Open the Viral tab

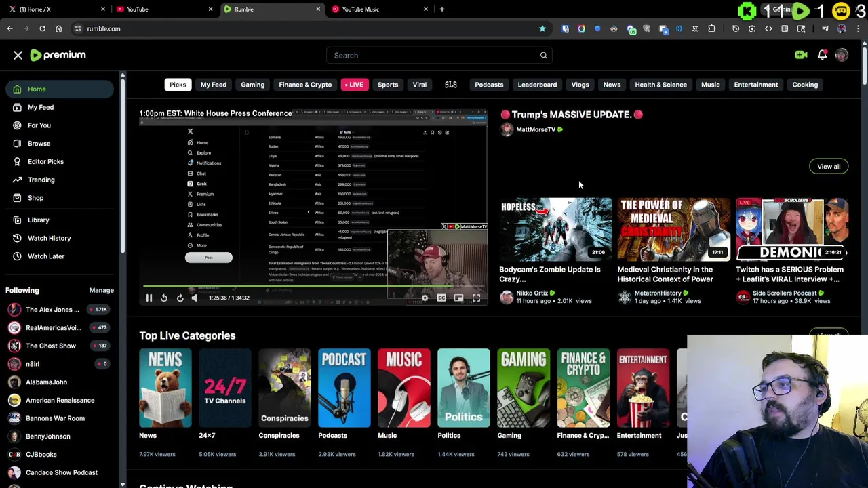click(x=420, y=85)
